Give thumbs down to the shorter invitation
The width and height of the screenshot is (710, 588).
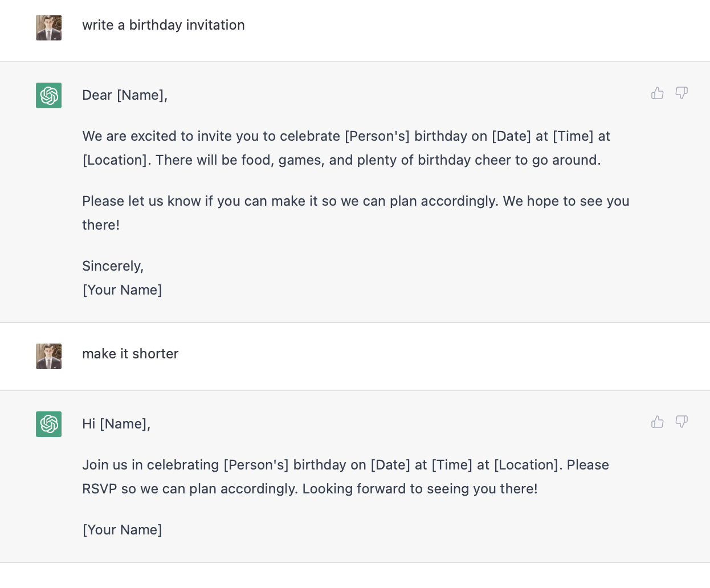(x=682, y=422)
